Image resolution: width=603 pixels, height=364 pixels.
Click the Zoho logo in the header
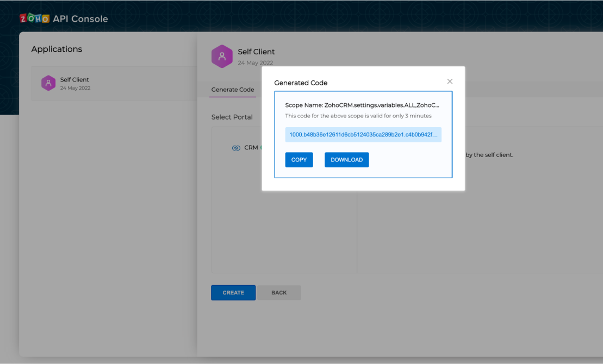(x=35, y=18)
